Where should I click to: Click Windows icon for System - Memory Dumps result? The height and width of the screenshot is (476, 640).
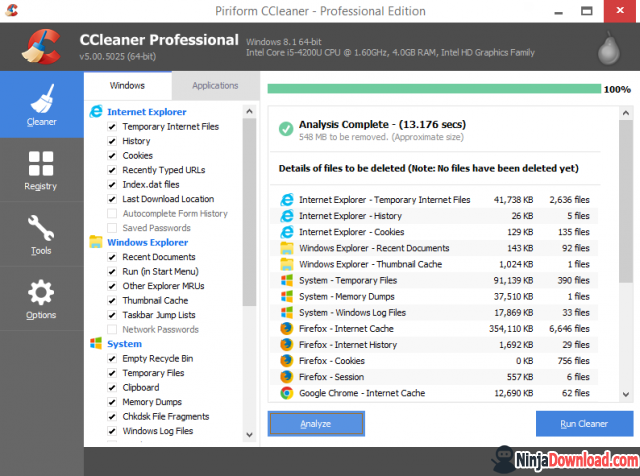[287, 296]
